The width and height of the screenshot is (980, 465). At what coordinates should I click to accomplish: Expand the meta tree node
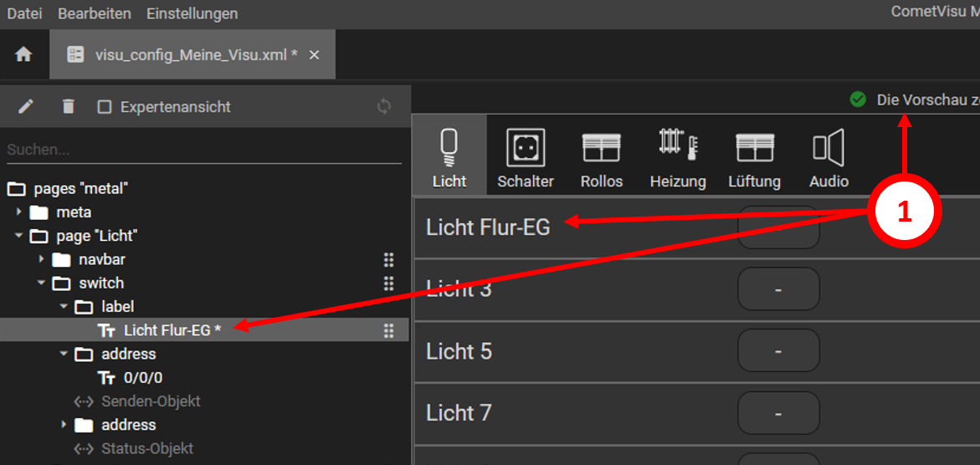click(19, 212)
